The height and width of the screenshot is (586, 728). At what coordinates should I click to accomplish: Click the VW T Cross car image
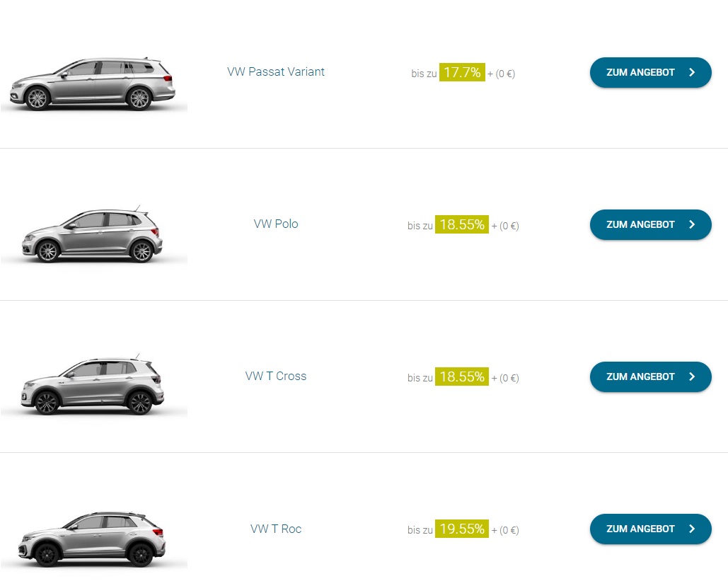pos(92,386)
